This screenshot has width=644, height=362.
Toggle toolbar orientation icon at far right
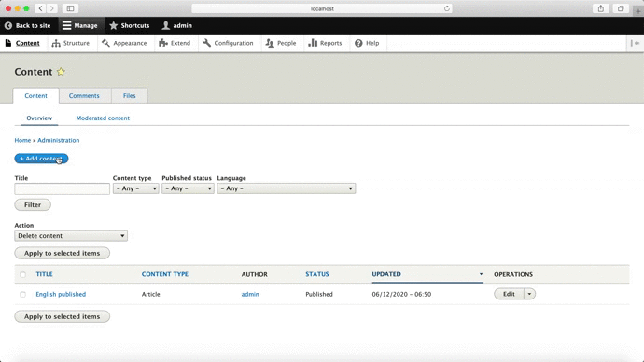(635, 43)
